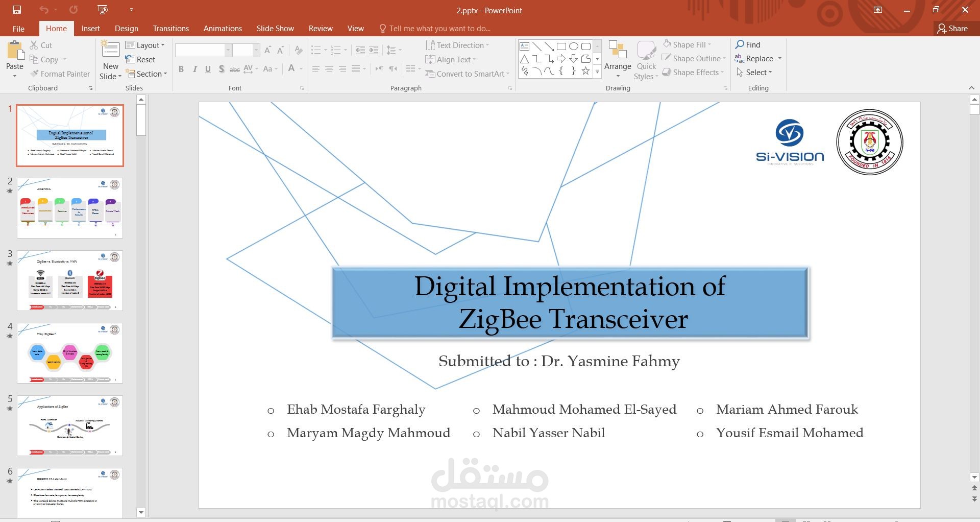Screen dimensions: 980x522
Task: Toggle text Shadow
Action: tap(221, 68)
